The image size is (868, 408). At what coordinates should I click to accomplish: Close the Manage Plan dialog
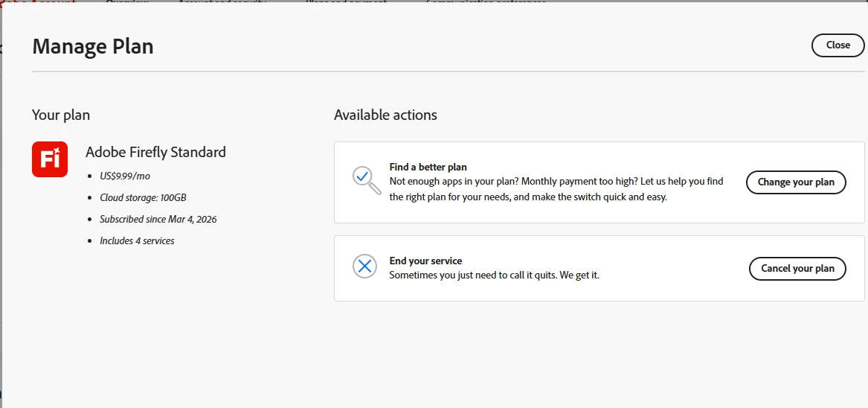coord(838,45)
